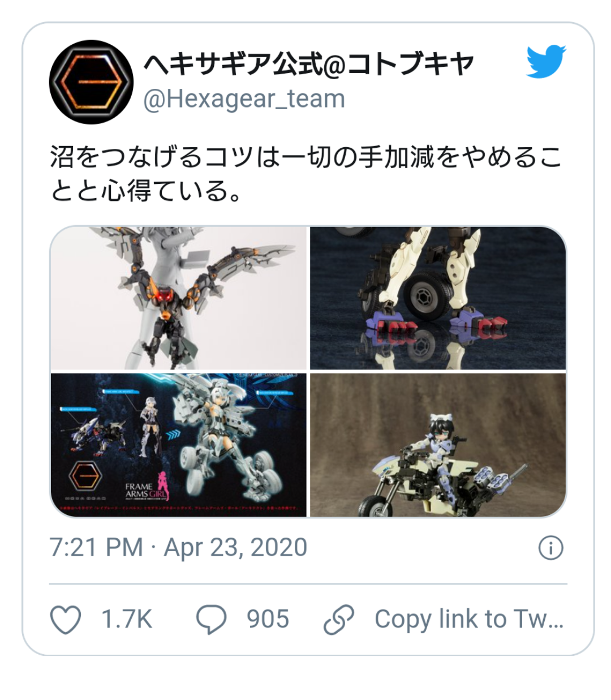Open the Hexagear hexagon profile avatar

91,82
